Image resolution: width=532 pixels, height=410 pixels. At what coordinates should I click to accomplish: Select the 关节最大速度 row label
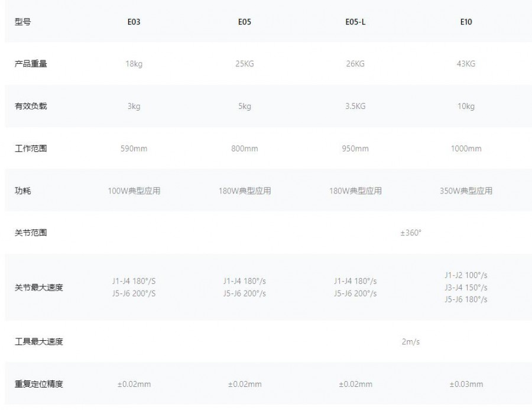point(38,288)
